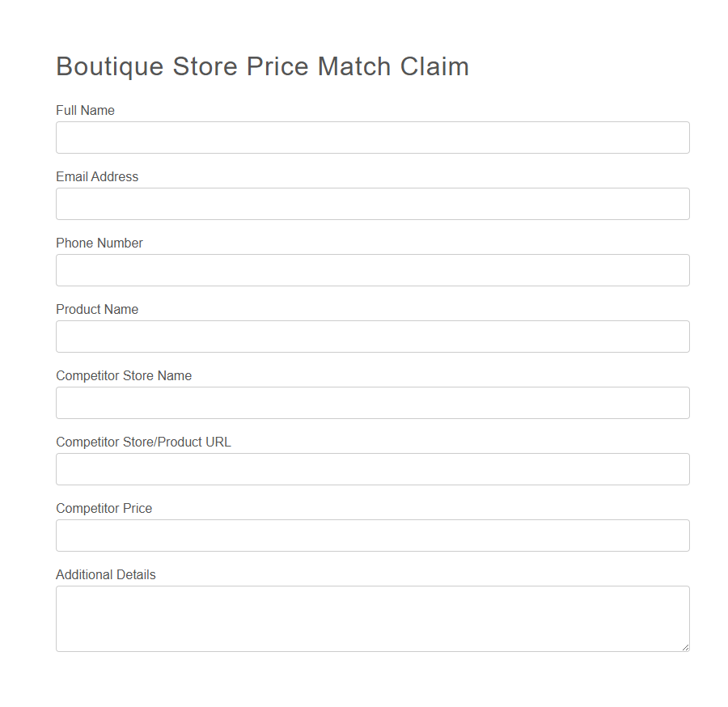728x707 pixels.
Task: Click the Competitor Store/Product URL label
Action: pyautogui.click(x=143, y=442)
